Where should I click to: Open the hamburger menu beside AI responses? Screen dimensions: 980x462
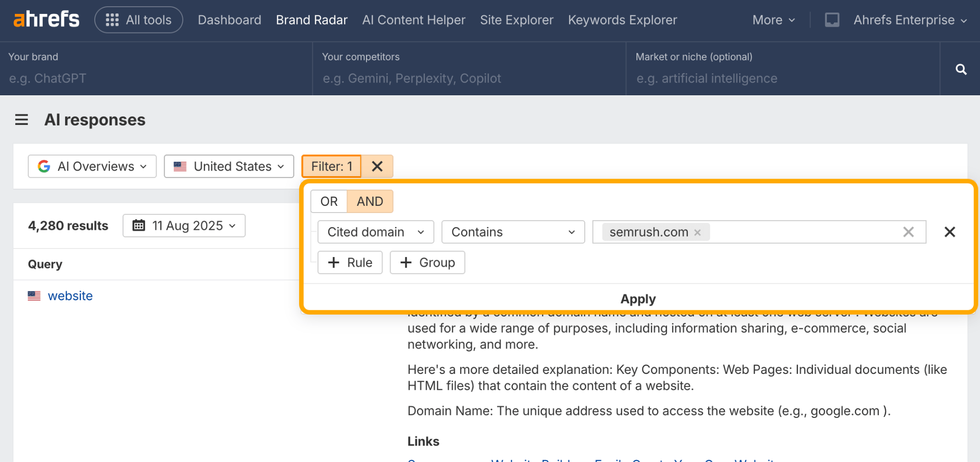click(21, 120)
